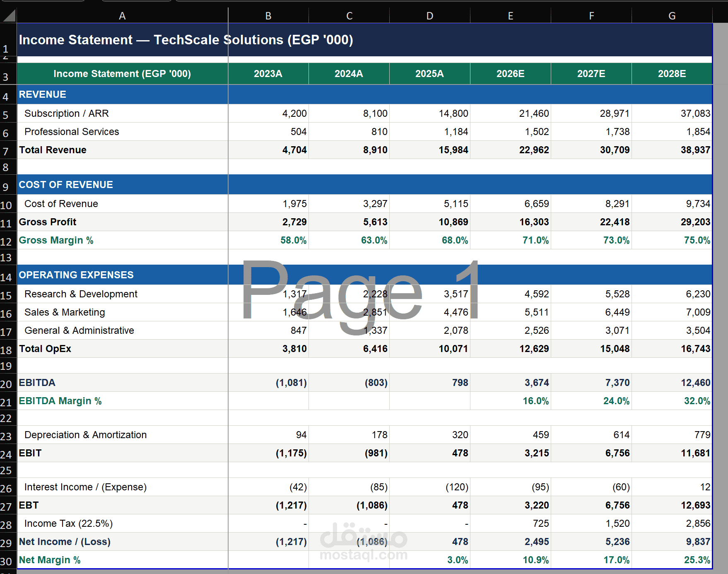Select row 20 header
Screen dimensions: 728x574
(x=8, y=383)
